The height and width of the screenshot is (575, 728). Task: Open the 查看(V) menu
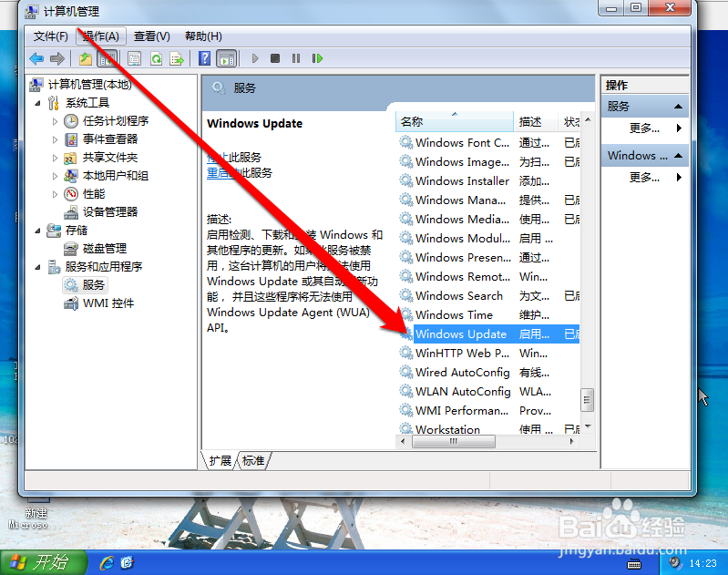tap(152, 36)
